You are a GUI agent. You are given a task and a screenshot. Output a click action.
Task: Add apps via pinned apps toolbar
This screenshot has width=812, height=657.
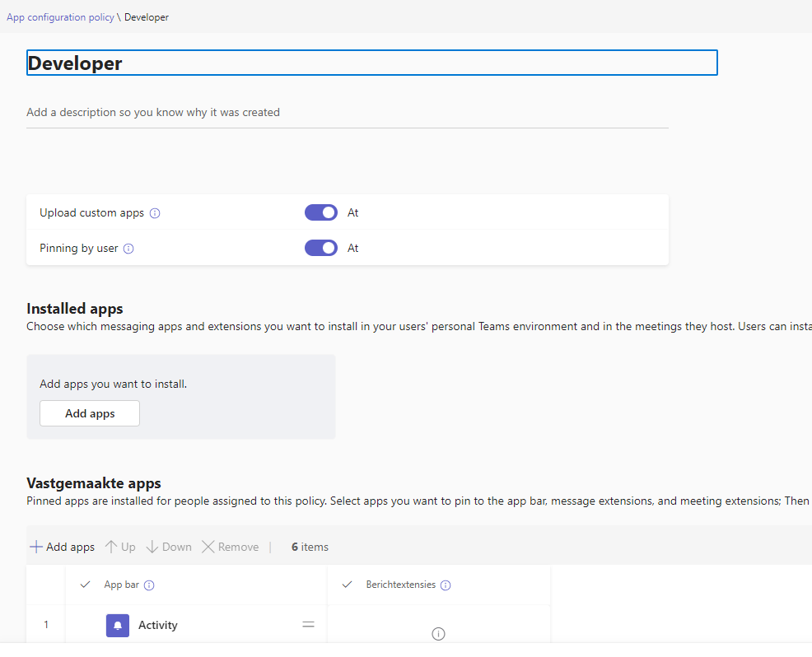(63, 547)
